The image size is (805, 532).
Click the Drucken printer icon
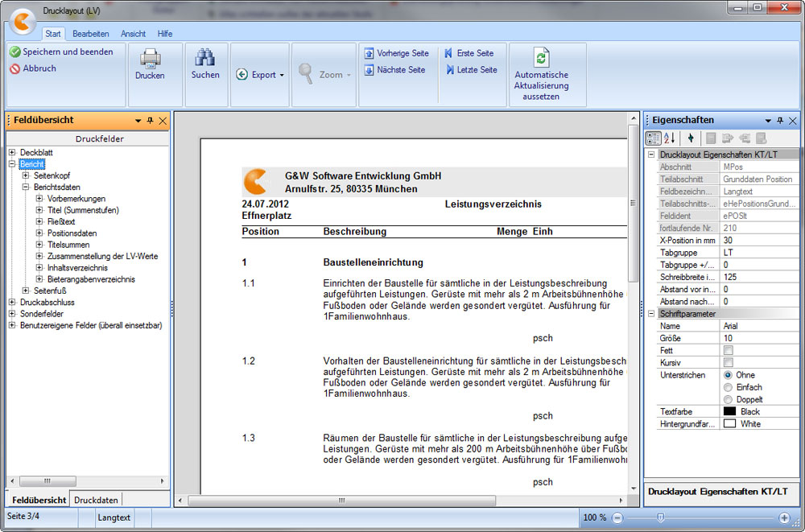[150, 60]
